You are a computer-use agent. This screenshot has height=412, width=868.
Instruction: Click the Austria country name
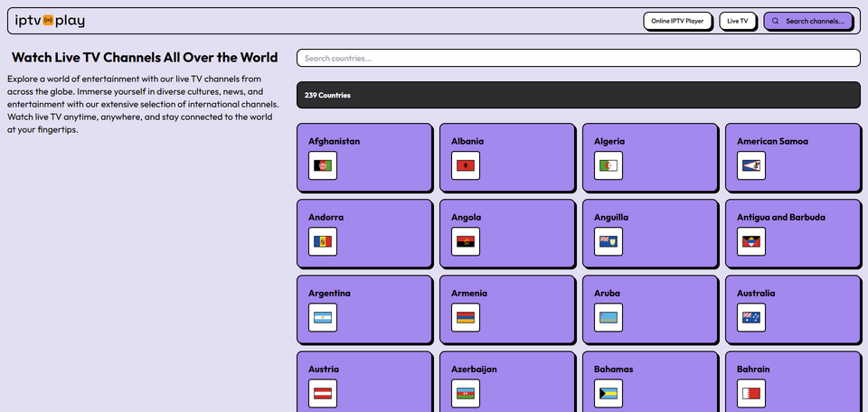(324, 369)
